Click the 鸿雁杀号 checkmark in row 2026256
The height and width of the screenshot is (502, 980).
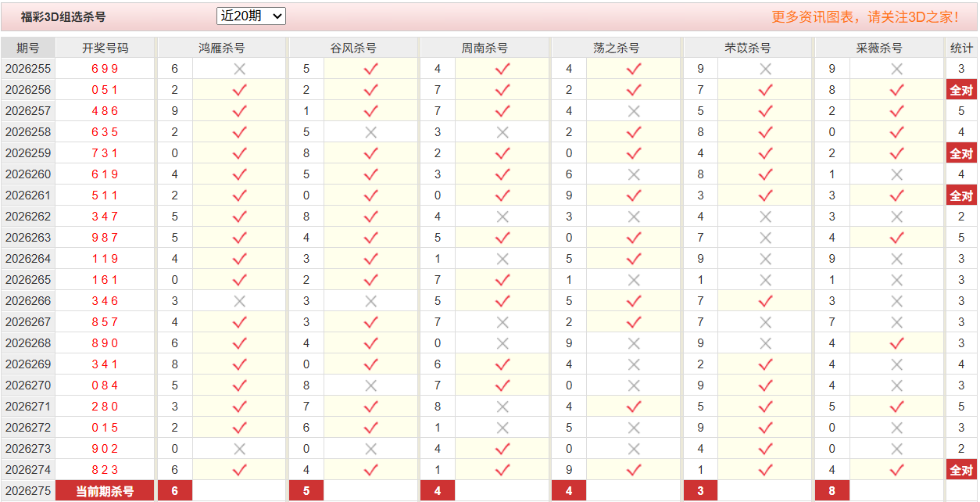(x=240, y=90)
